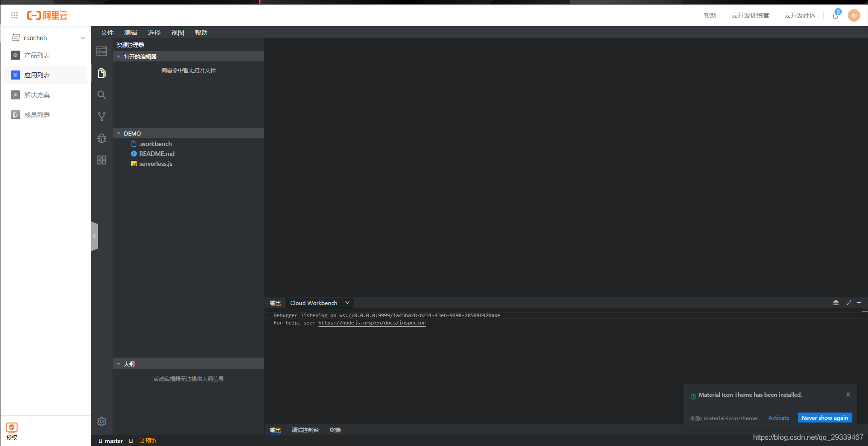
Task: Select the 输出 bottom tab
Action: pos(275,430)
